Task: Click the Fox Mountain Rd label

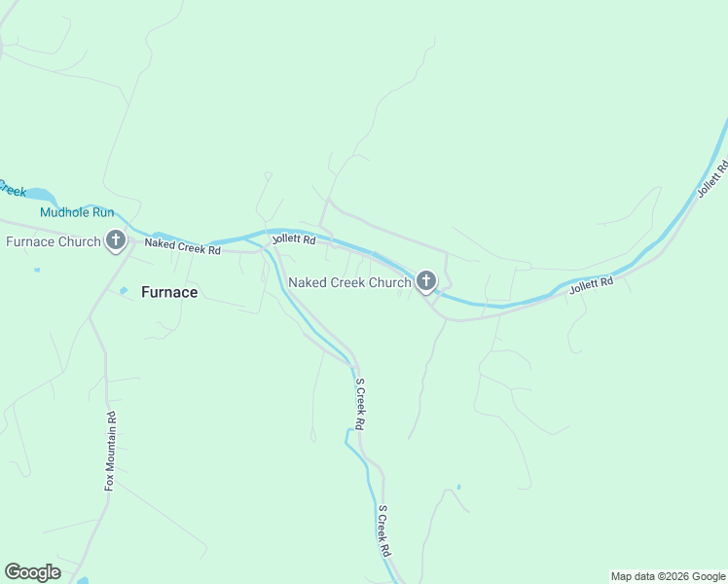Action: [x=110, y=451]
